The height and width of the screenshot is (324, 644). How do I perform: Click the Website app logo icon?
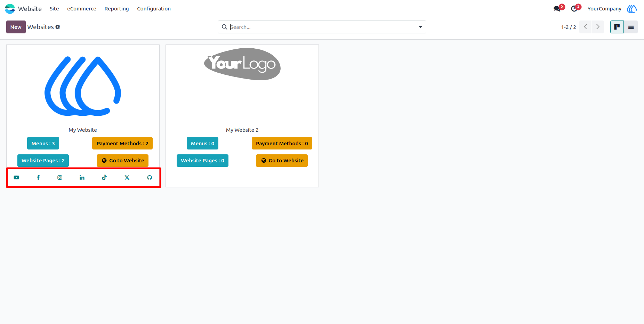(10, 9)
